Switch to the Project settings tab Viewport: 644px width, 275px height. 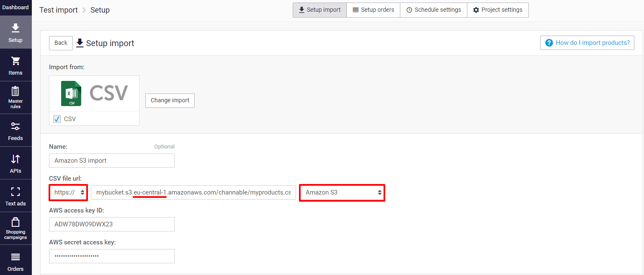click(498, 10)
